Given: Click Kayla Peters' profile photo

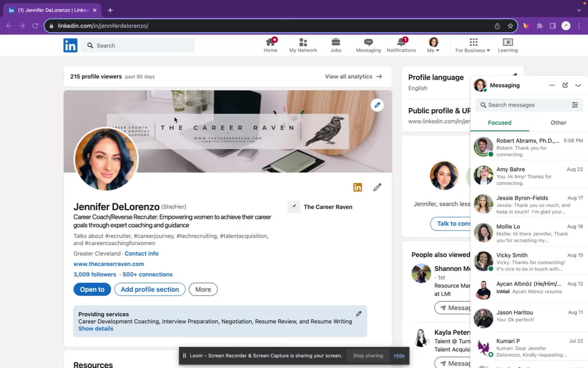Looking at the screenshot, I should point(421,337).
